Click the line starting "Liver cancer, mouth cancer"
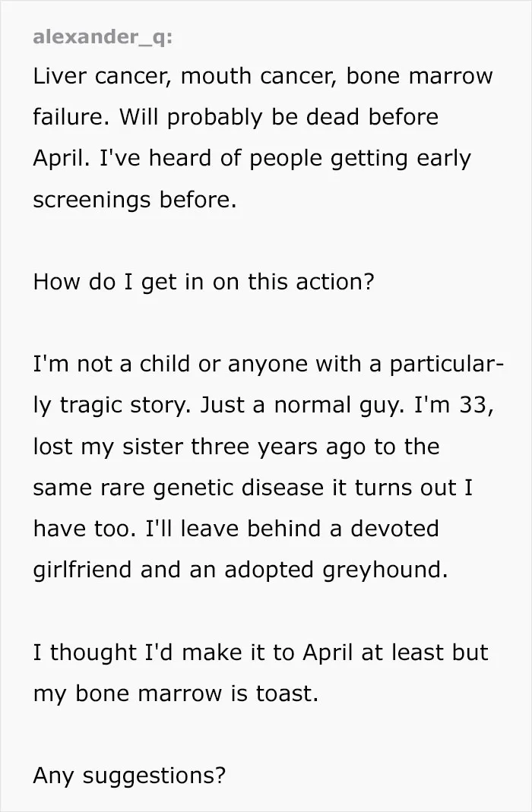Image resolution: width=532 pixels, height=812 pixels. (263, 76)
